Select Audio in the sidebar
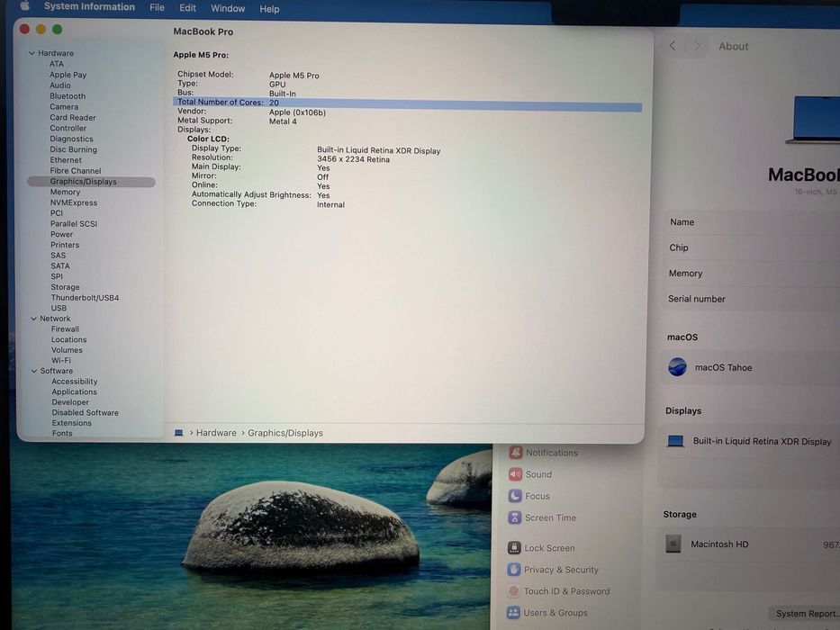The image size is (840, 630). pos(60,85)
